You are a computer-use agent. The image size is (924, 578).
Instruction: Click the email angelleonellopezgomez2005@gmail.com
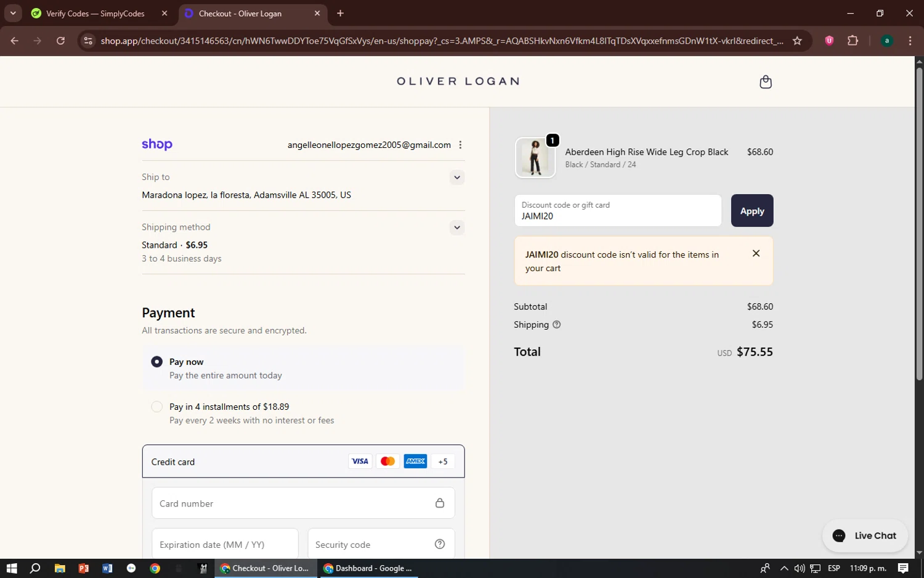coord(369,145)
